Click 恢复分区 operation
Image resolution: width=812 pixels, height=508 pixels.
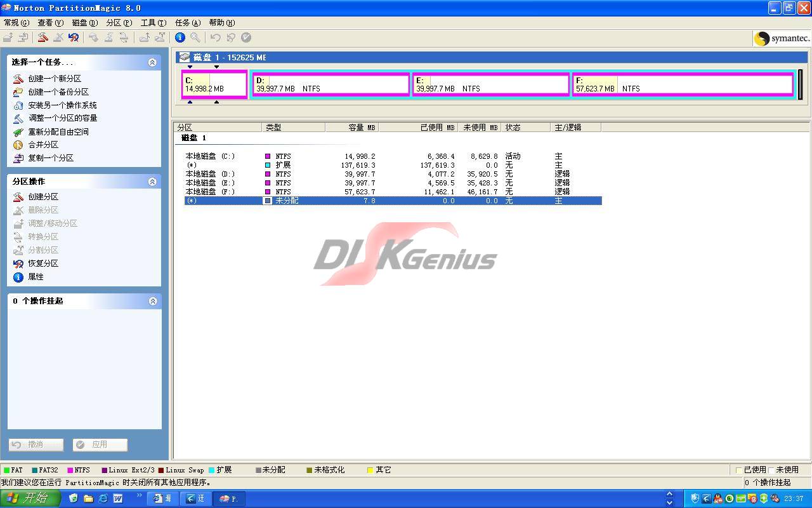43,264
